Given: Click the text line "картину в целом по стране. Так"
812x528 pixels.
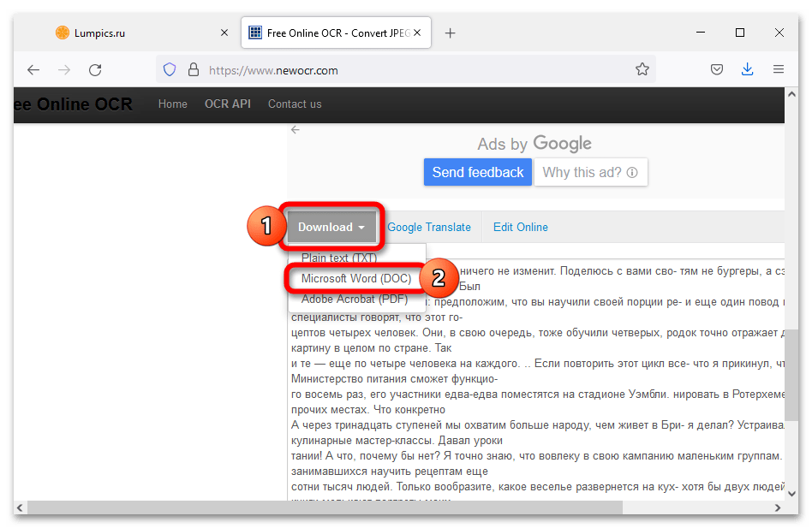Looking at the screenshot, I should pyautogui.click(x=371, y=348).
